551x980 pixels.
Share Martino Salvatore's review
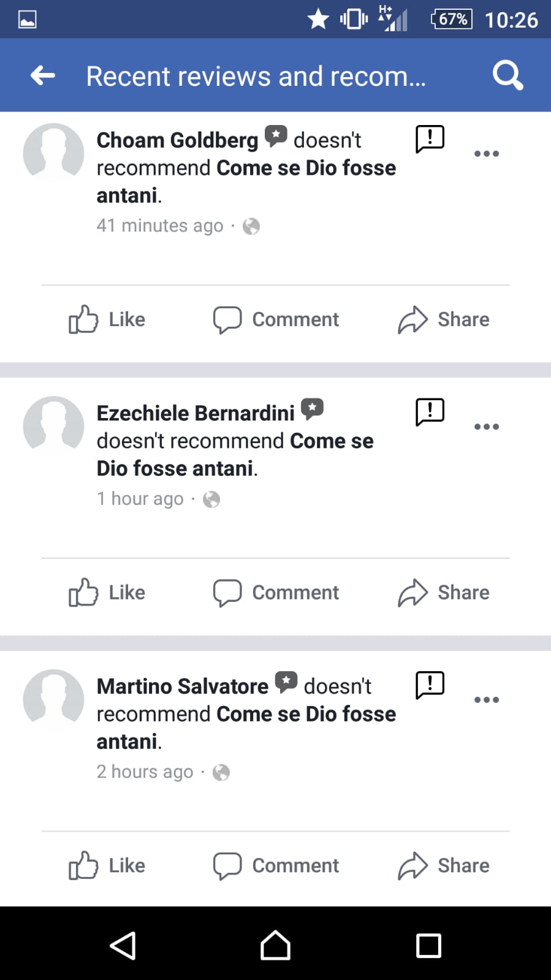point(444,865)
